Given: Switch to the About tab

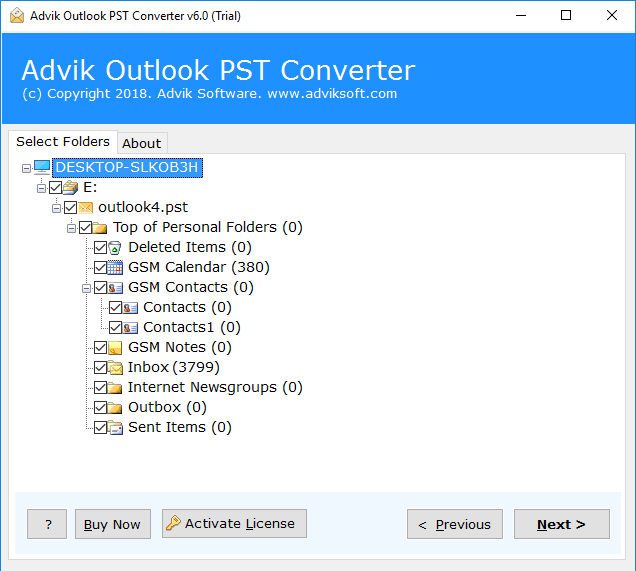Looking at the screenshot, I should (x=142, y=143).
